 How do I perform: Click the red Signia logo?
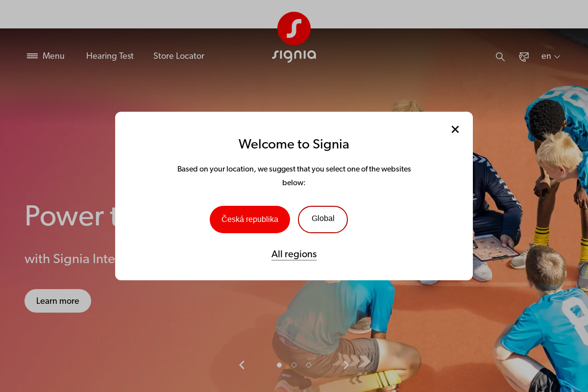[x=294, y=28]
